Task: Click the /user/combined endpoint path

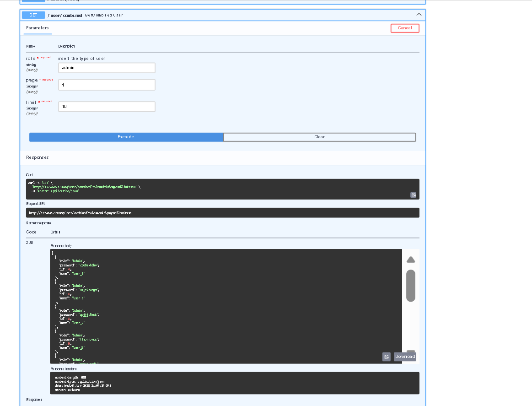Action: (65, 15)
